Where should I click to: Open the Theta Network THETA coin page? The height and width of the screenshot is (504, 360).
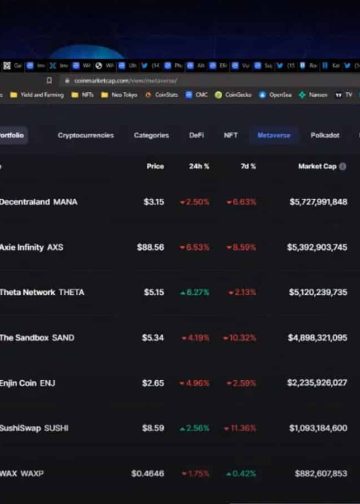click(x=42, y=292)
